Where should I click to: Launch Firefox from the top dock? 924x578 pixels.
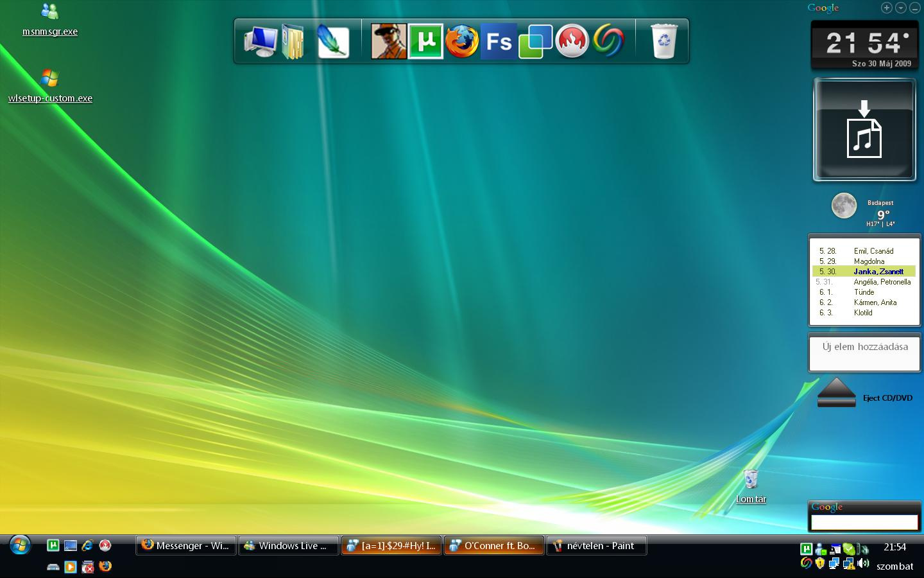coord(462,42)
